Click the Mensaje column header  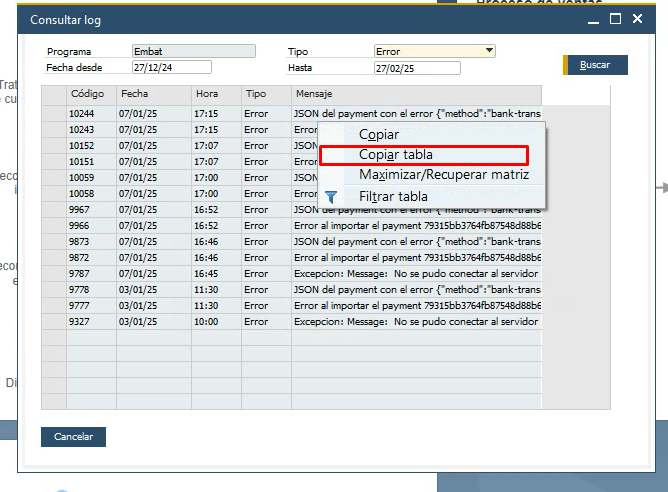tap(415, 94)
